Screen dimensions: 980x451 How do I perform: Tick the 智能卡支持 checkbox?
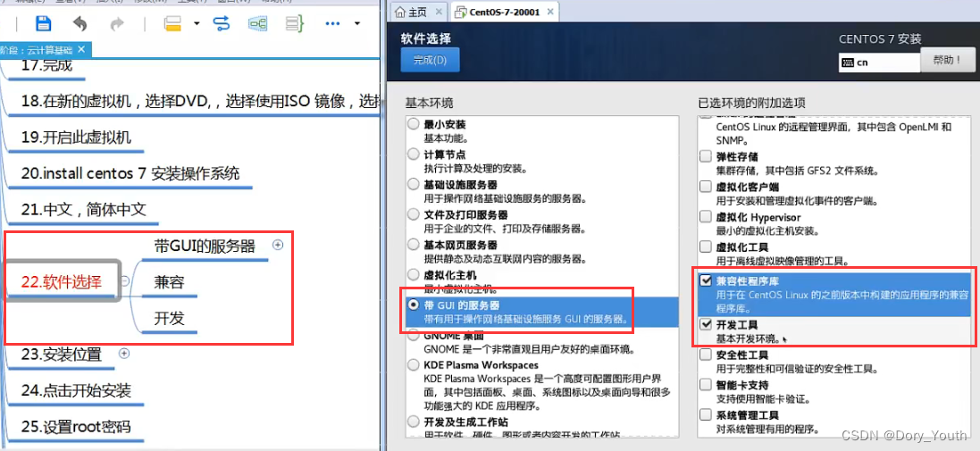click(x=706, y=384)
